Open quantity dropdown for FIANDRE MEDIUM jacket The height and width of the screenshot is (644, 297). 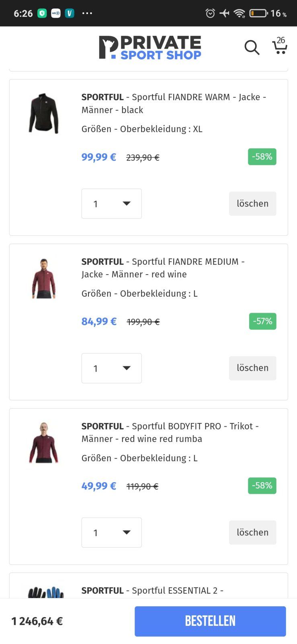pyautogui.click(x=111, y=368)
